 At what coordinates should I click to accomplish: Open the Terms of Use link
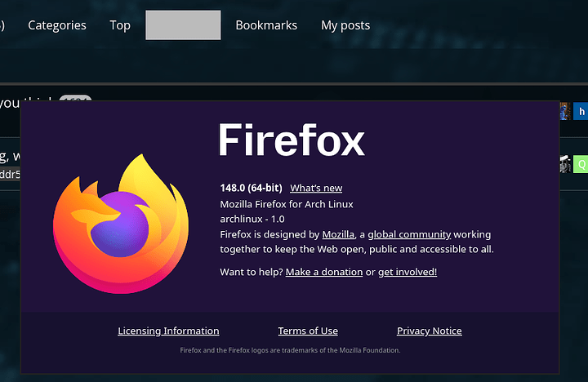[x=308, y=331]
